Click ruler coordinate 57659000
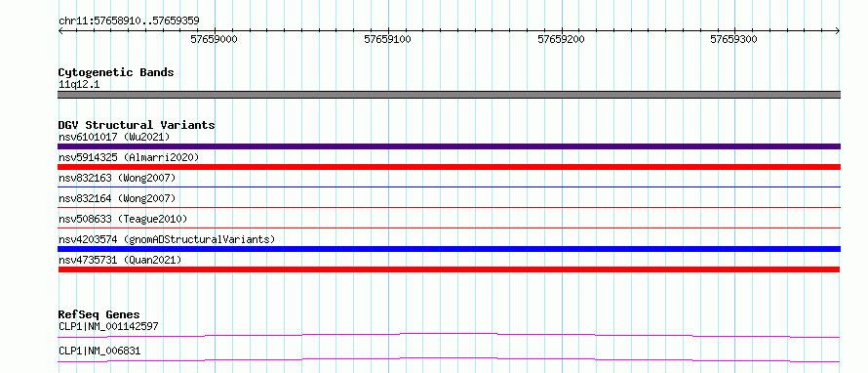Image resolution: width=868 pixels, height=373 pixels. 214,39
